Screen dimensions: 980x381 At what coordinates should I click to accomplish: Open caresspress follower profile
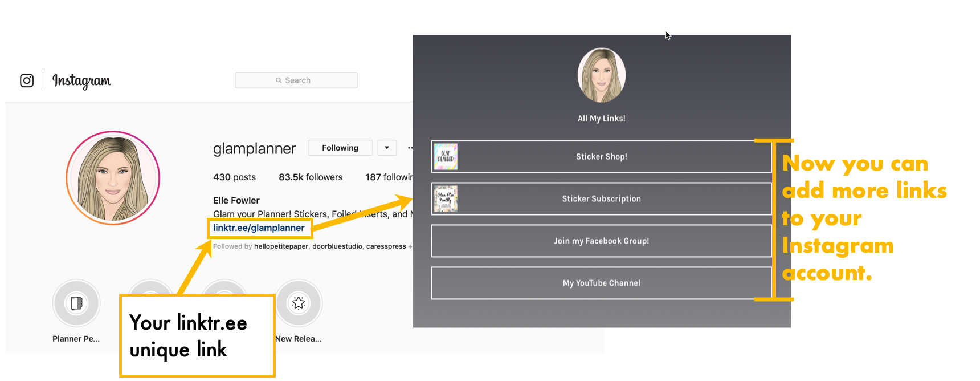(386, 246)
